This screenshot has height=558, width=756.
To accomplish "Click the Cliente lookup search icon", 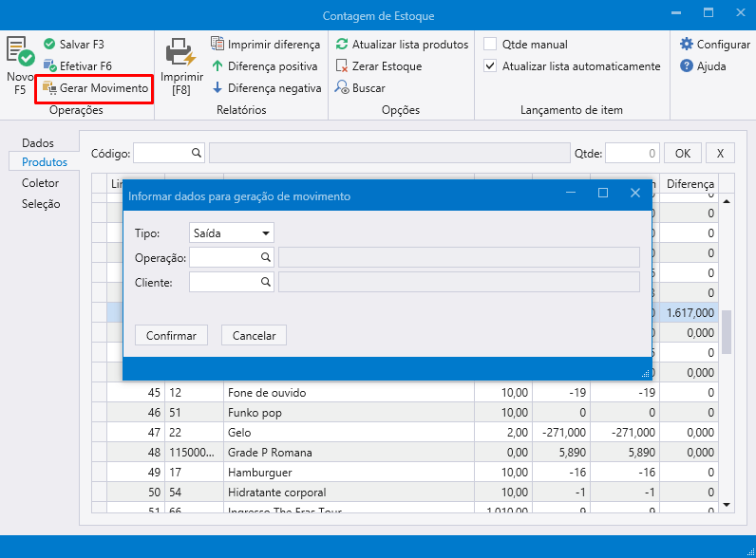I will 266,282.
